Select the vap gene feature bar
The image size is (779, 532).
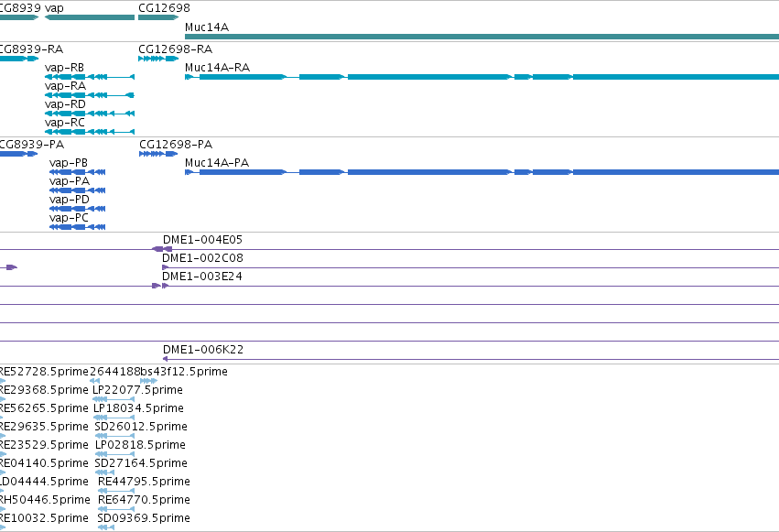pyautogui.click(x=90, y=17)
